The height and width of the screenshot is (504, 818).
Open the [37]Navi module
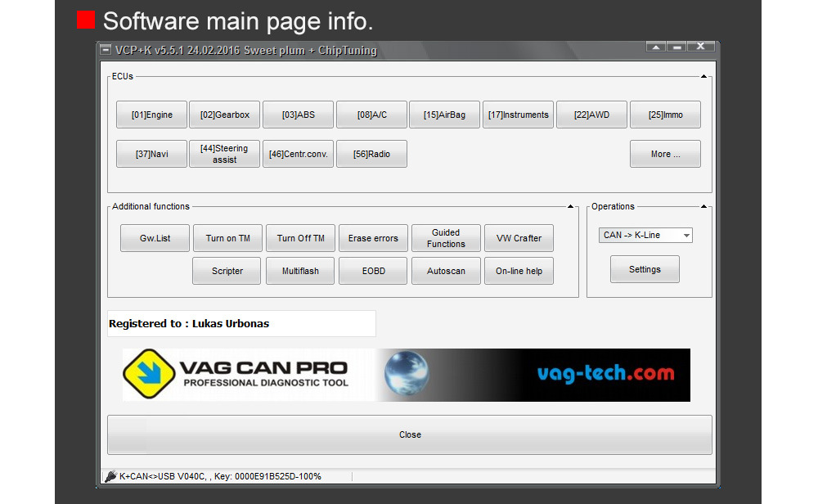point(151,154)
